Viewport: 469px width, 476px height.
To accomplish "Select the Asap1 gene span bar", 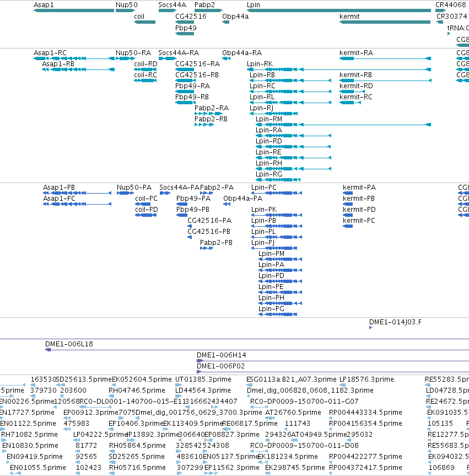I will click(74, 10).
